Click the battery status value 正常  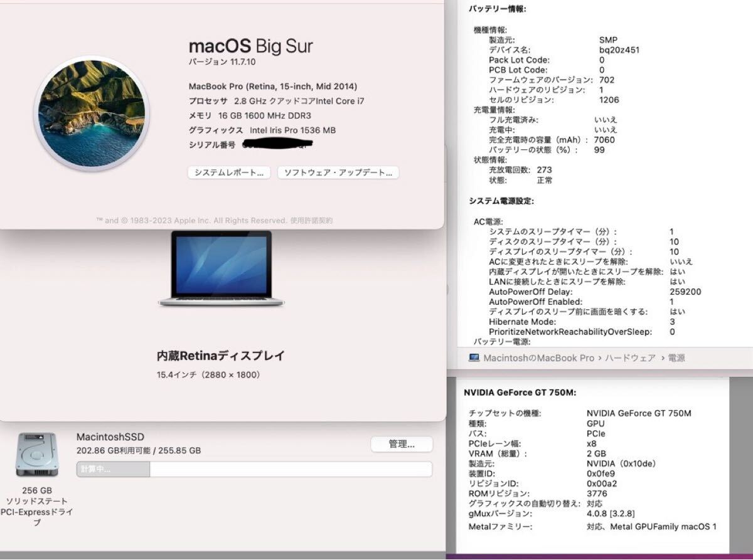545,180
